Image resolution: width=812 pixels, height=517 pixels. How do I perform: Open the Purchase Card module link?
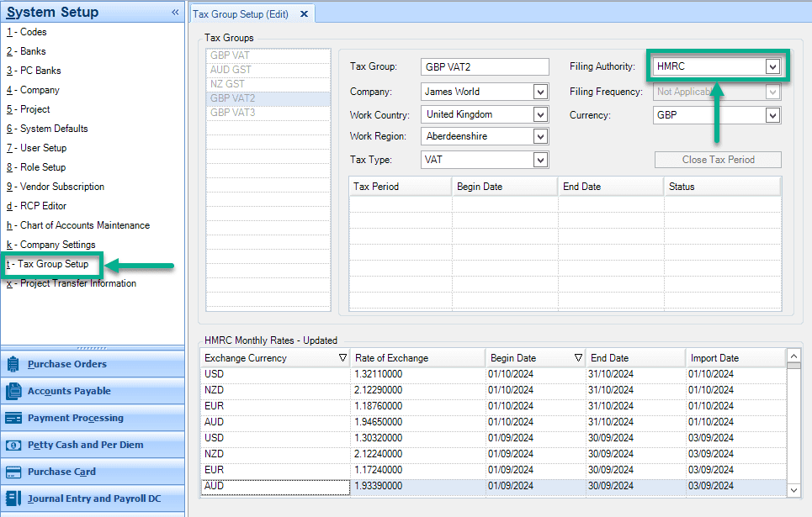click(61, 472)
